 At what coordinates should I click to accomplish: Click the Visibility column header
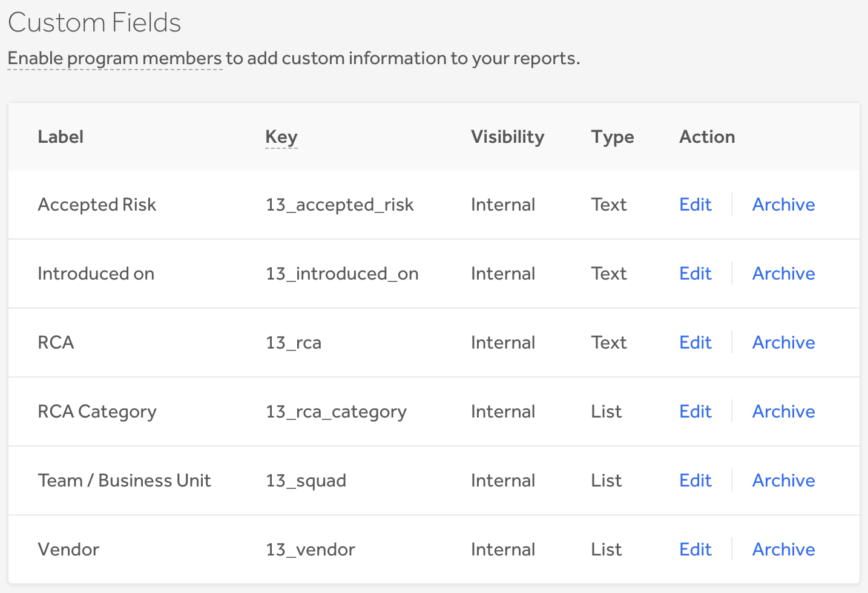click(507, 137)
